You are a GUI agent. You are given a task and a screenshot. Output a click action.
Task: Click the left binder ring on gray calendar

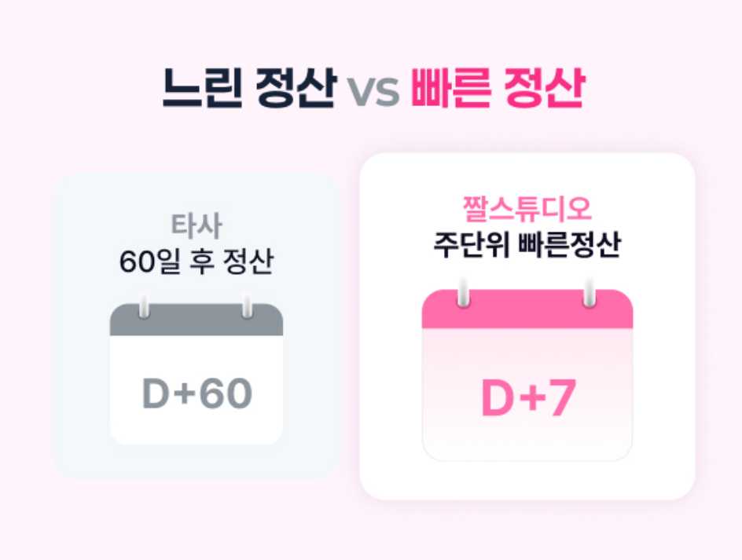click(x=144, y=306)
